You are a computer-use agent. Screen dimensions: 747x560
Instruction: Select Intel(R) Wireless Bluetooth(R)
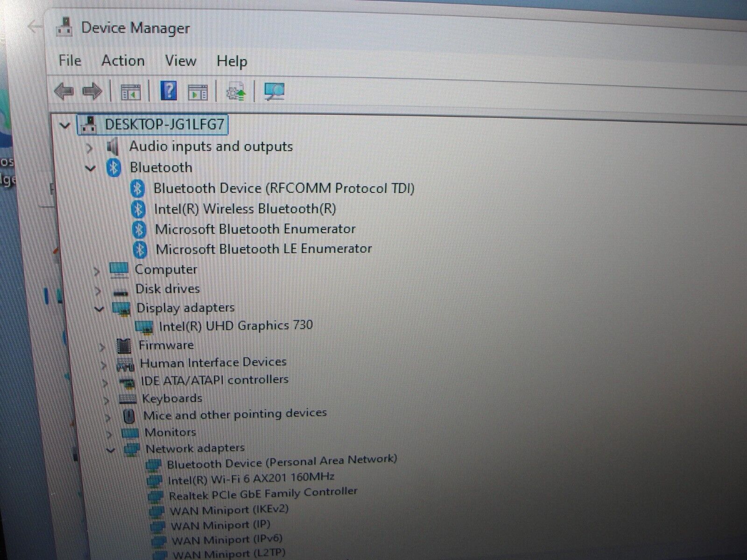[245, 209]
